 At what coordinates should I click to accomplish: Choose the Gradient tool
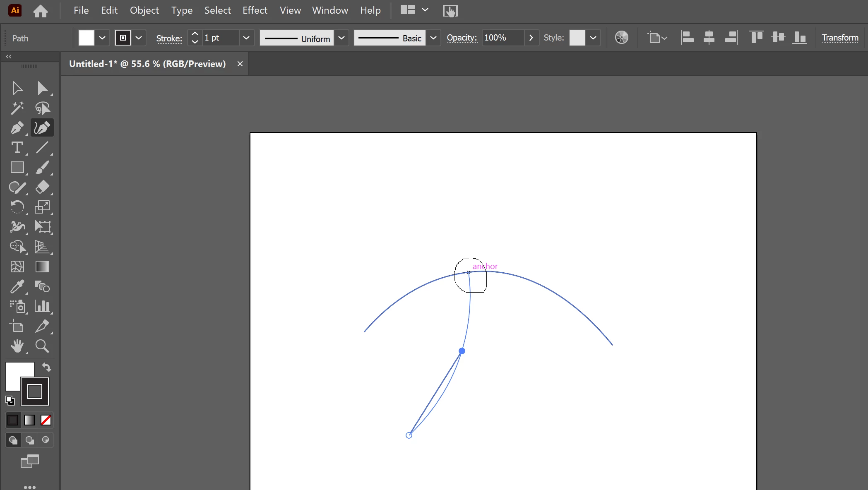click(42, 267)
